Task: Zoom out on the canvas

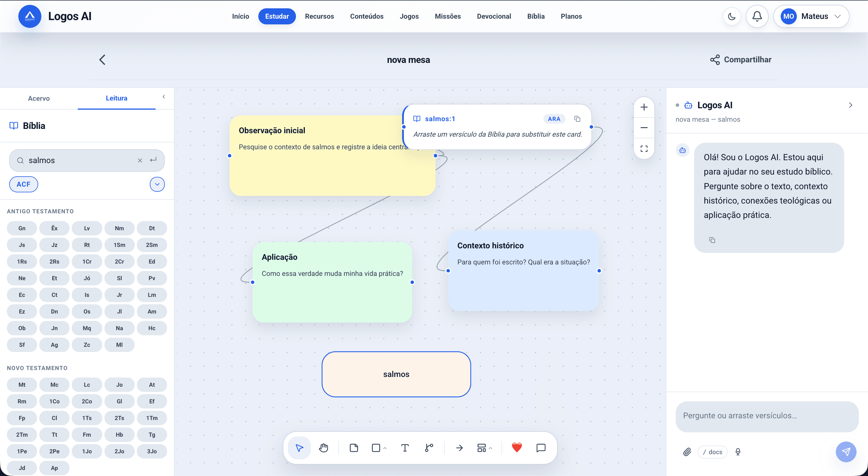Action: (644, 127)
